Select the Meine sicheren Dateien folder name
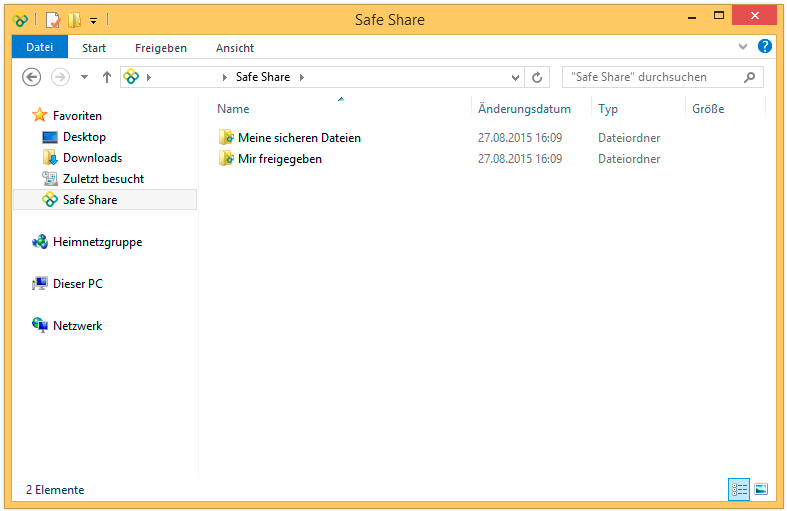 299,138
